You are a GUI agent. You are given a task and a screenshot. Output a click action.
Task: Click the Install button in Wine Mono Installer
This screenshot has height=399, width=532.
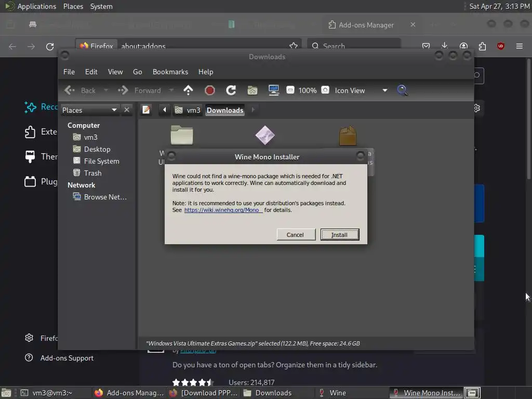pos(340,235)
